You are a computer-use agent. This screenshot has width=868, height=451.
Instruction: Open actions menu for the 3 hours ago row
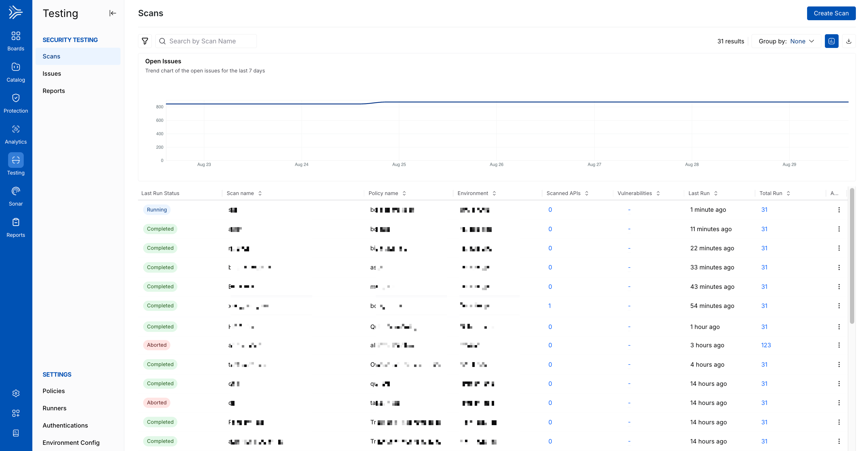click(x=839, y=345)
